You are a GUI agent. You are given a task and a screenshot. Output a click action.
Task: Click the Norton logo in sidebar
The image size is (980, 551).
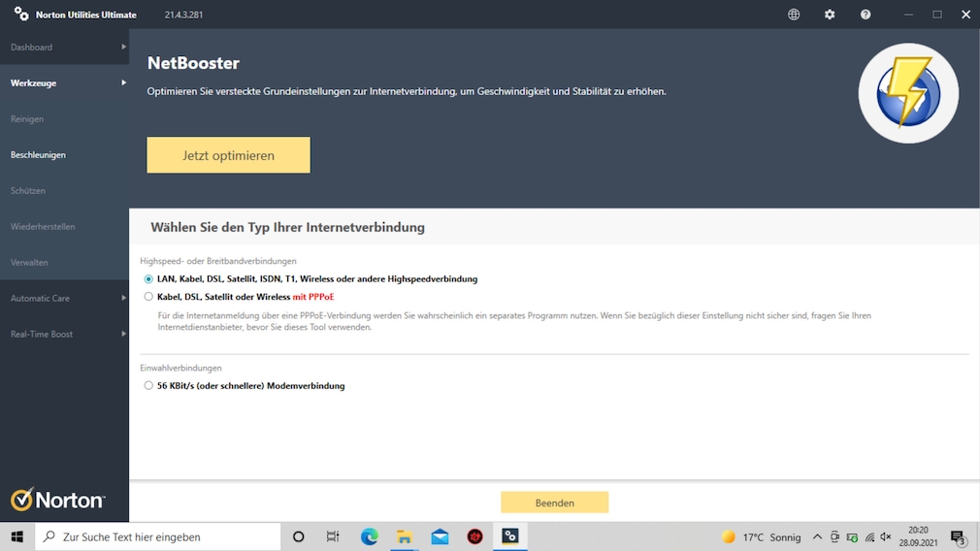(57, 500)
